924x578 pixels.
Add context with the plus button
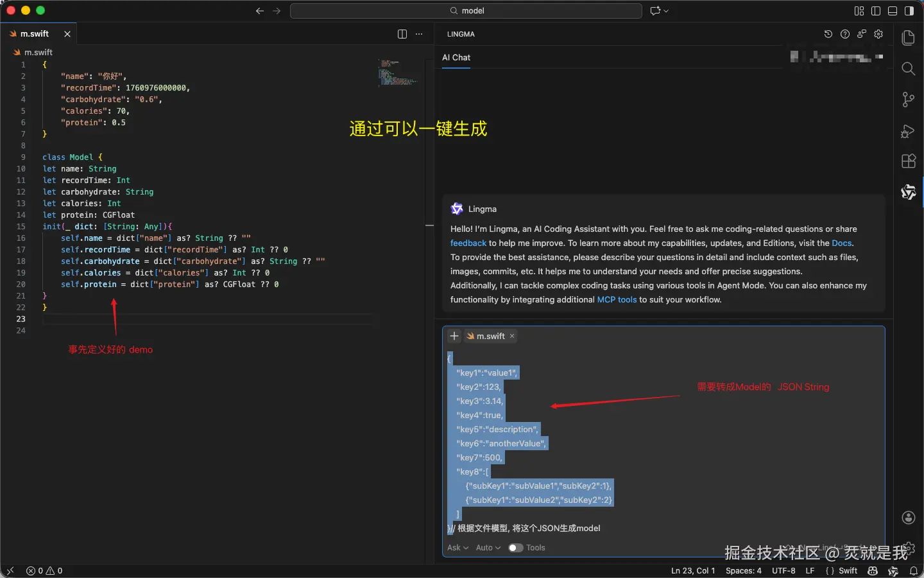coord(454,336)
